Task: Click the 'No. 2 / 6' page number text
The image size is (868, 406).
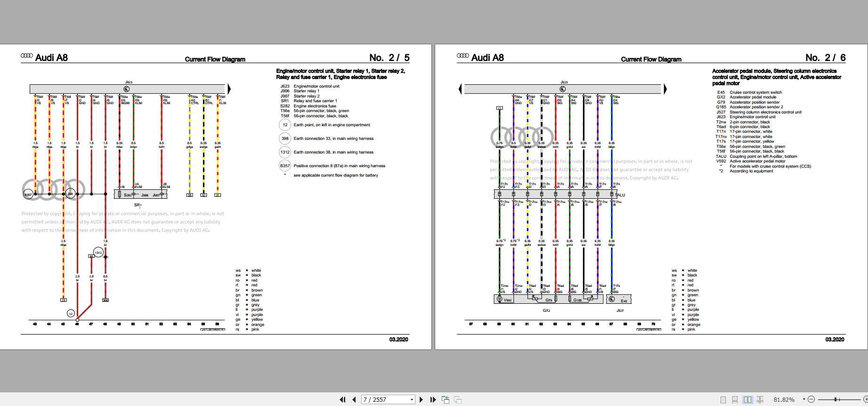Action: [825, 58]
